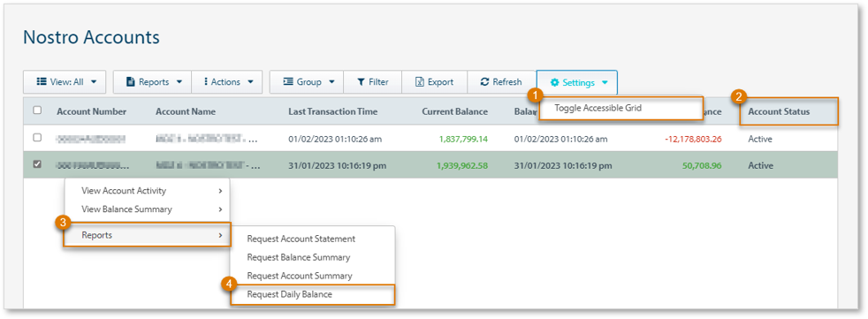
Task: Click the arrow beside View Balance Summary
Action: (x=220, y=209)
